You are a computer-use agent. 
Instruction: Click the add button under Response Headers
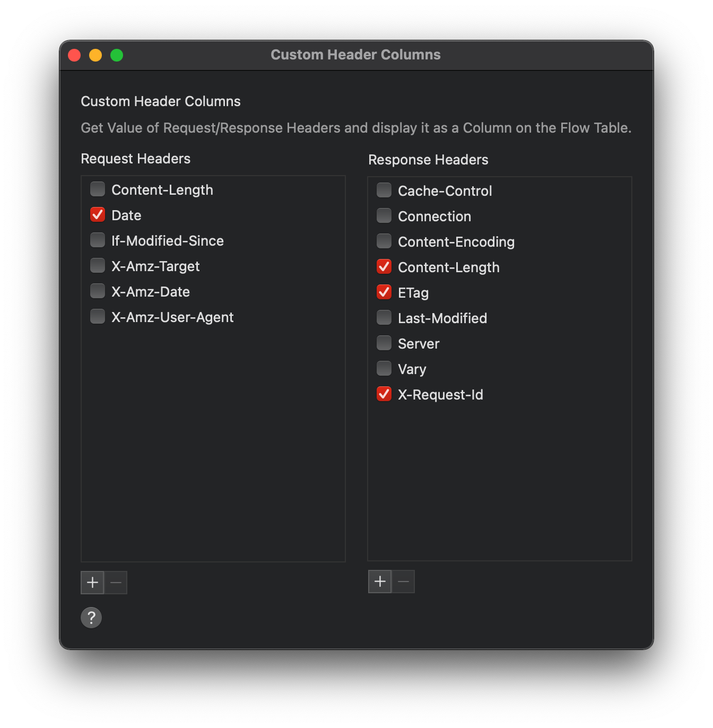(x=380, y=582)
